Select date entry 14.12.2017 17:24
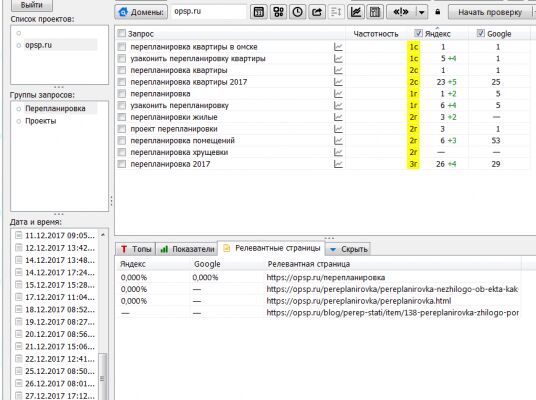 point(60,272)
